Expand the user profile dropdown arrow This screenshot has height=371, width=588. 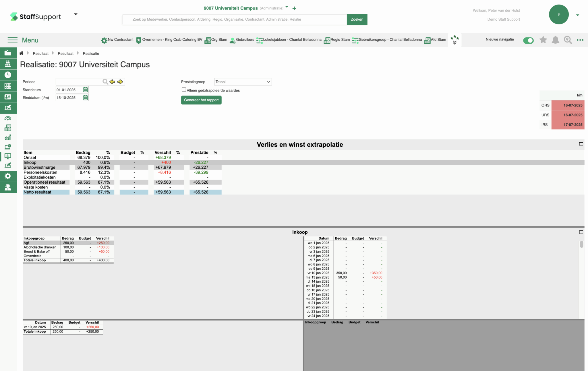click(577, 15)
